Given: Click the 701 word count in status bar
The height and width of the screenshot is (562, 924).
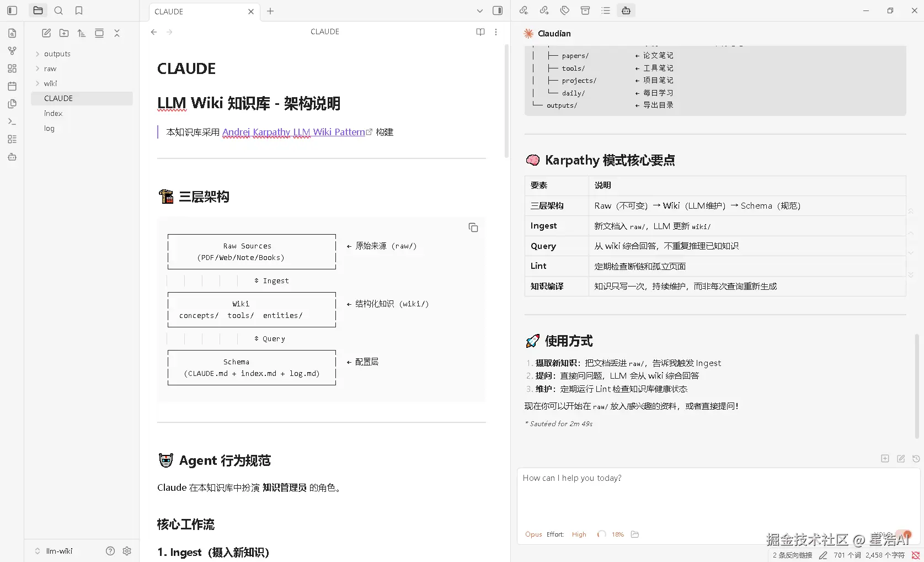Looking at the screenshot, I should click(847, 555).
